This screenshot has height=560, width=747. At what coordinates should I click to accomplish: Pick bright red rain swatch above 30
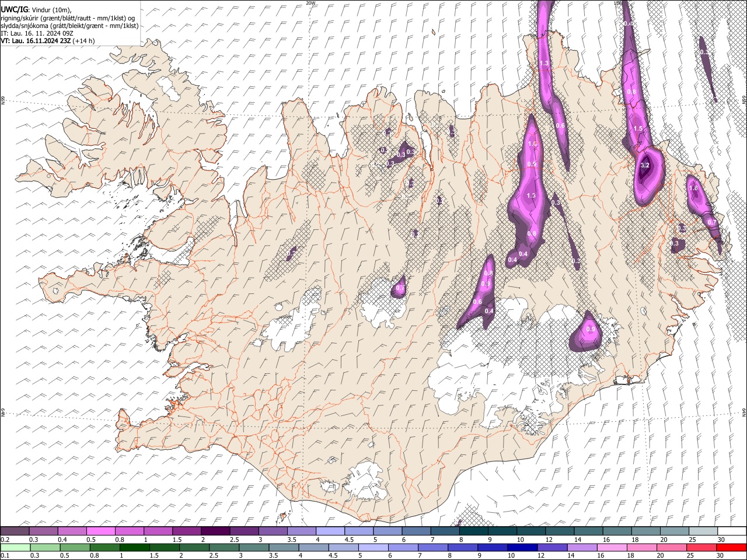732,547
